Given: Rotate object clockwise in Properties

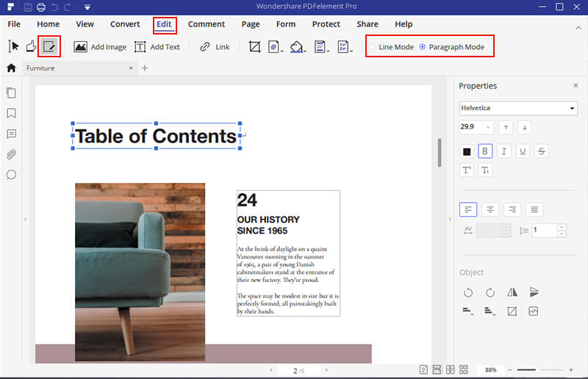Looking at the screenshot, I should point(490,292).
